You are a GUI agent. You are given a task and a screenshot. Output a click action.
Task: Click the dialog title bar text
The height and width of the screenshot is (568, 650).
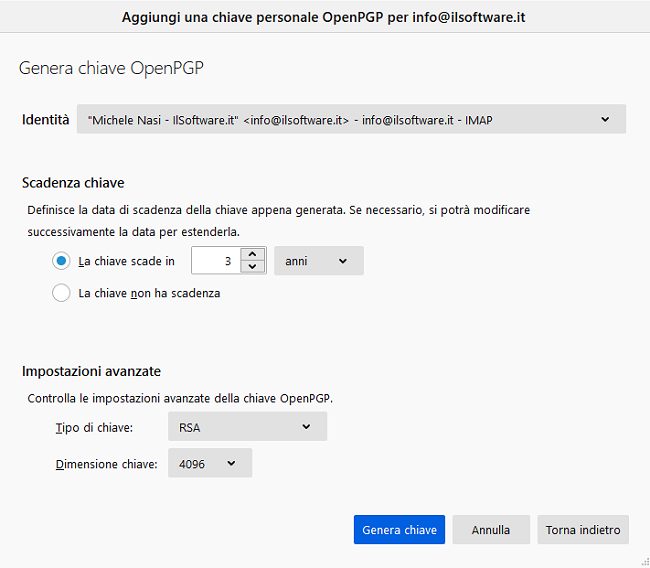324,17
